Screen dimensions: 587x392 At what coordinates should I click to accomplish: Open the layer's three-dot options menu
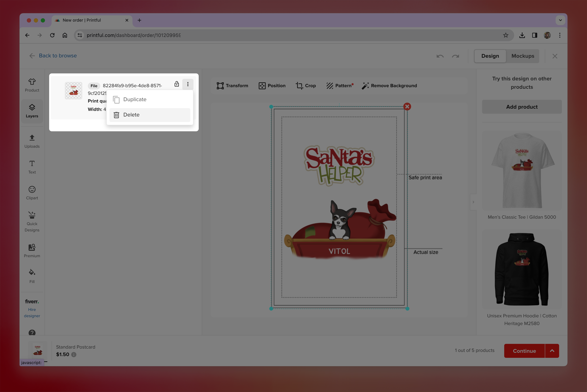click(188, 84)
